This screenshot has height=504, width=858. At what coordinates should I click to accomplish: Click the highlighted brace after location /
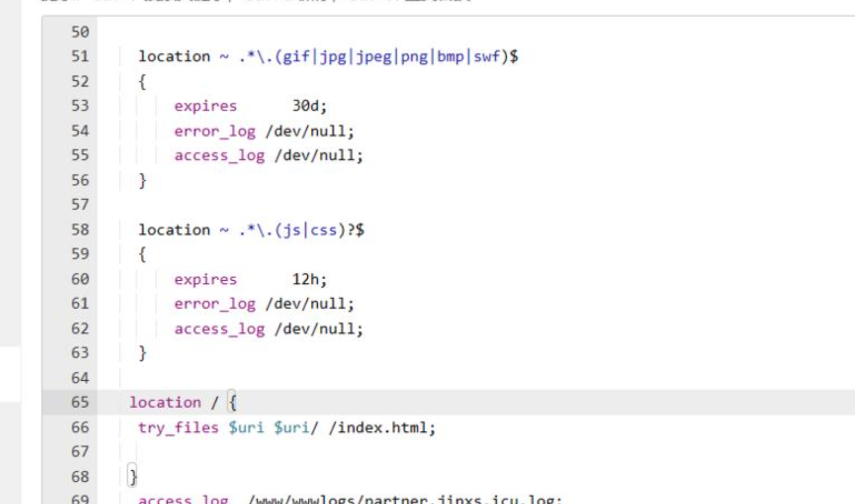232,402
